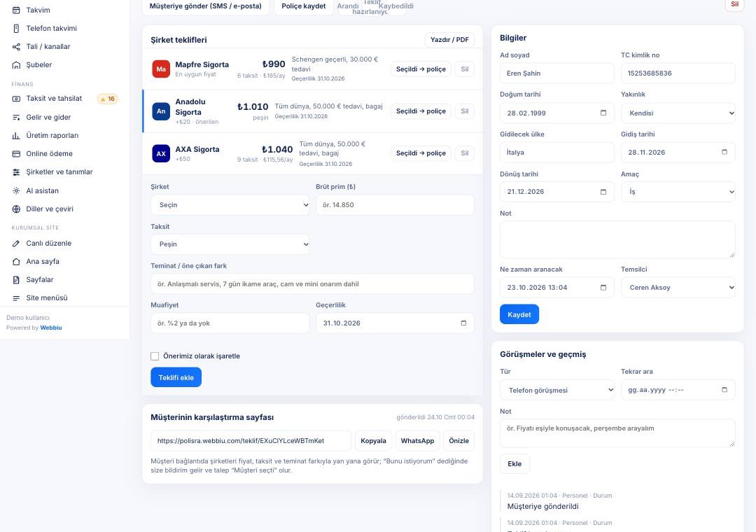756x532 pixels.
Task: Click the Teklifi ekle button
Action: coord(176,377)
